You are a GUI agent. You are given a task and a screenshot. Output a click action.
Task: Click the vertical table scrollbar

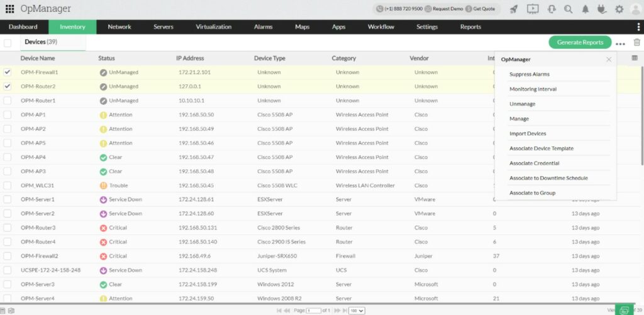point(641,117)
